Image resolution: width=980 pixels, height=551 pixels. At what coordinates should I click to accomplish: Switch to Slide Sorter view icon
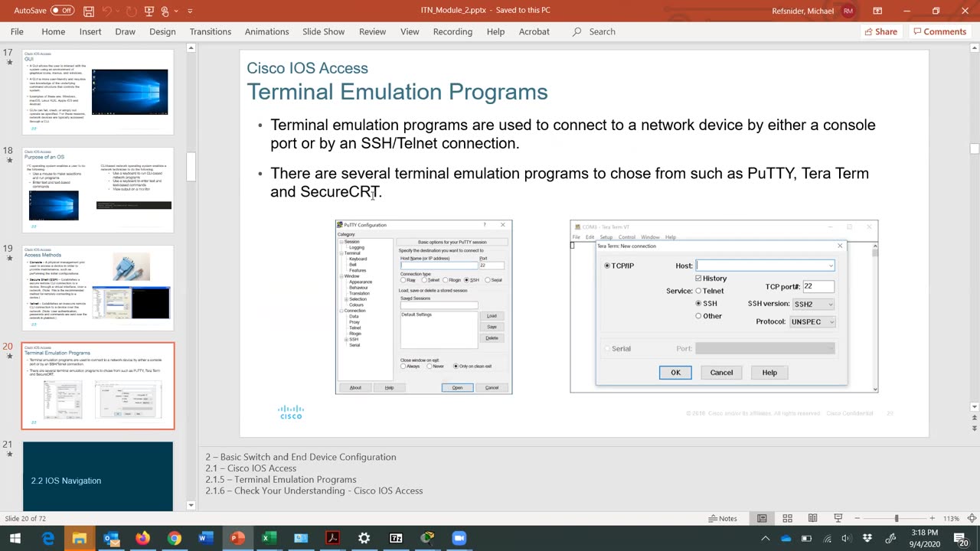788,518
